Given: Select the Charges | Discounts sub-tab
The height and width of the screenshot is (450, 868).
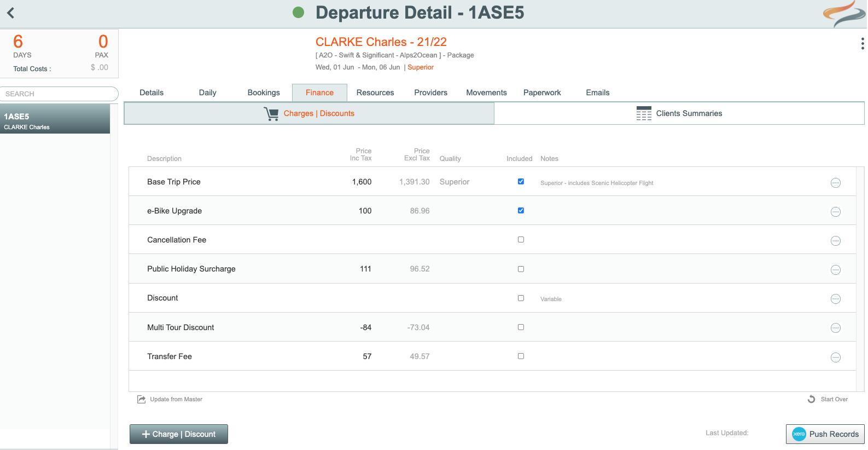Looking at the screenshot, I should [x=309, y=113].
